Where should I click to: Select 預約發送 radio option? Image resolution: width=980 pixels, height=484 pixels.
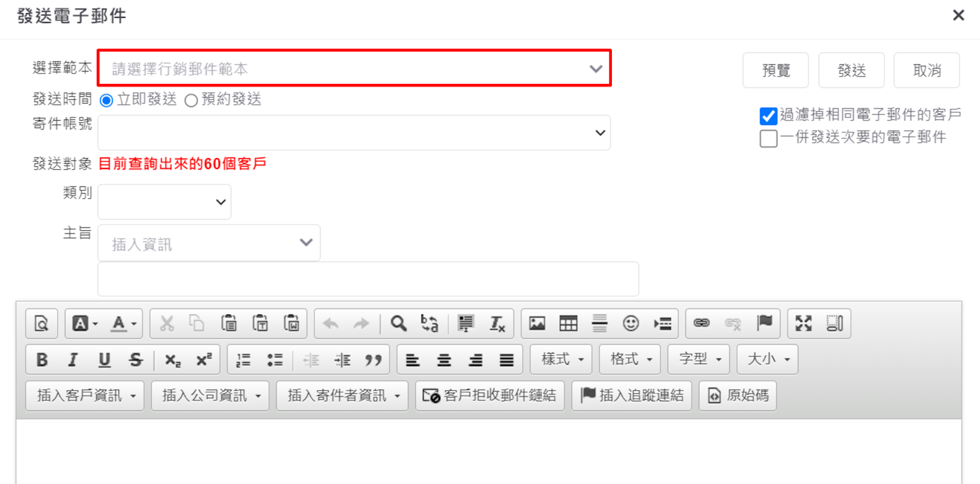coord(191,100)
